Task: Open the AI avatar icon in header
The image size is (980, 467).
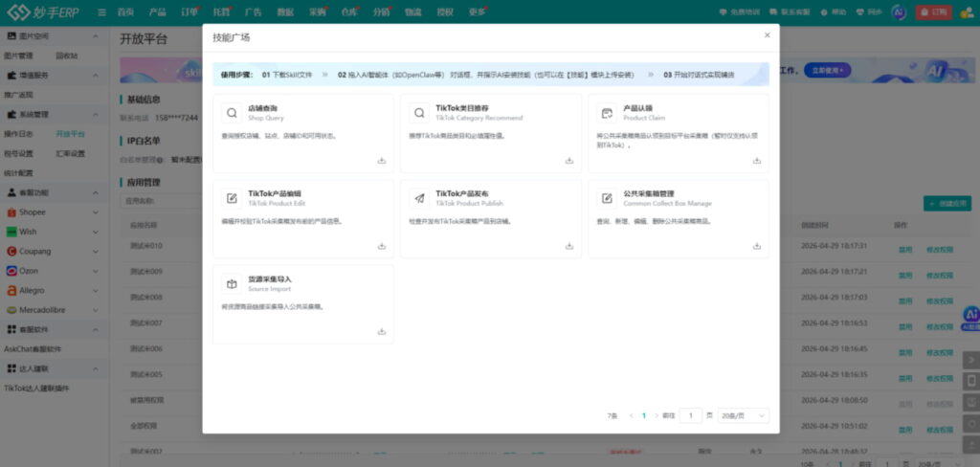Action: tap(899, 11)
